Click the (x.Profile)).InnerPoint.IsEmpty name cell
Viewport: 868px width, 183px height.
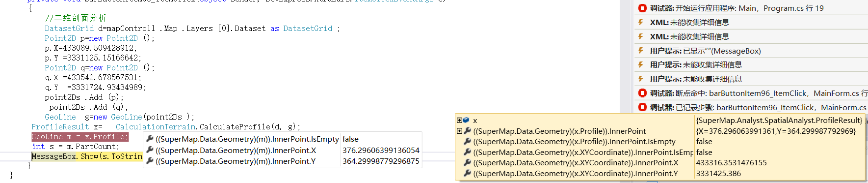[x=574, y=142]
